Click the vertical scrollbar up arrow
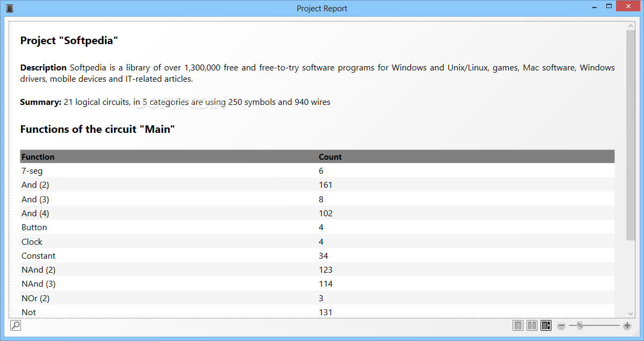This screenshot has width=644, height=341. (x=631, y=26)
